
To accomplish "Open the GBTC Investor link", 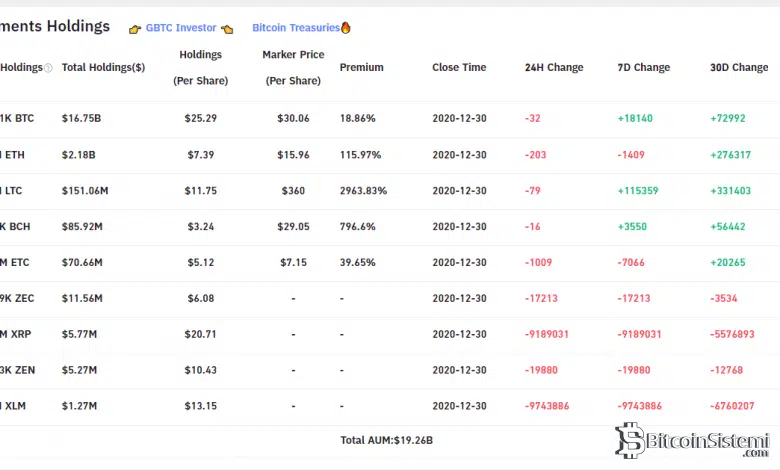I will pos(180,28).
